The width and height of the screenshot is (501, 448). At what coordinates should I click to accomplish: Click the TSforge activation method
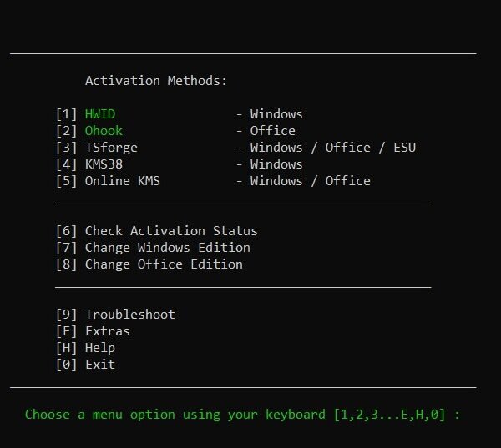[x=111, y=148]
